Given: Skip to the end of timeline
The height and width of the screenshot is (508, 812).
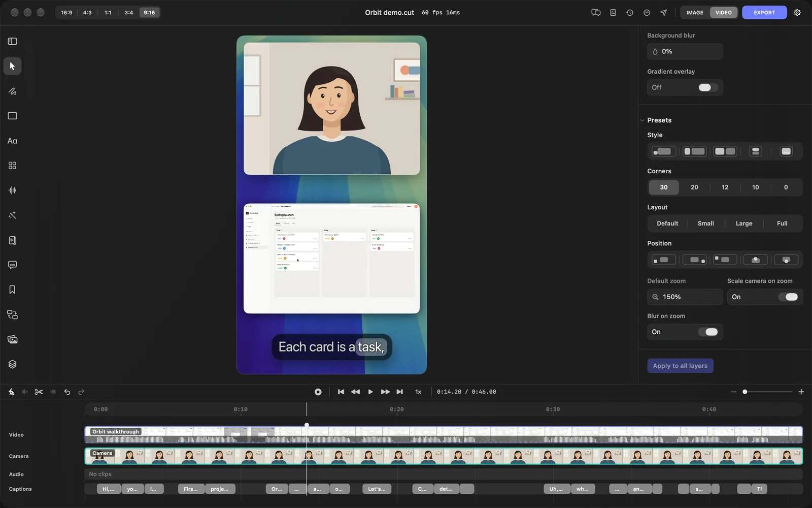Looking at the screenshot, I should pyautogui.click(x=400, y=392).
